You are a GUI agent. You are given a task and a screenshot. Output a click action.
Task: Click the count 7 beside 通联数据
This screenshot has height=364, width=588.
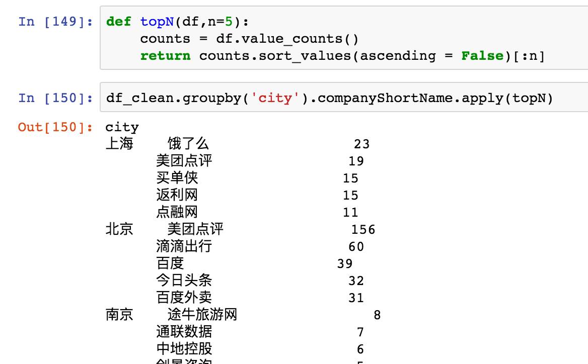(360, 332)
